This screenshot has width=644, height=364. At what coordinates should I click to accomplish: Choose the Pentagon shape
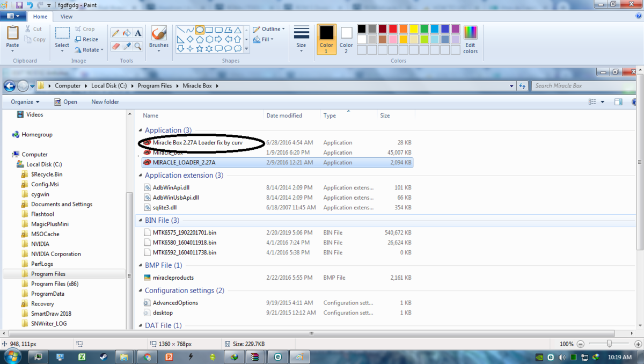(200, 39)
